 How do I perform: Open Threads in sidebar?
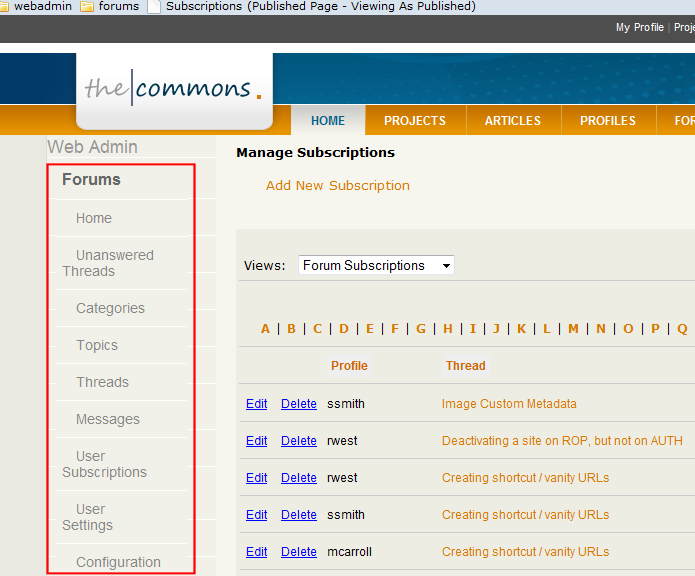click(102, 382)
